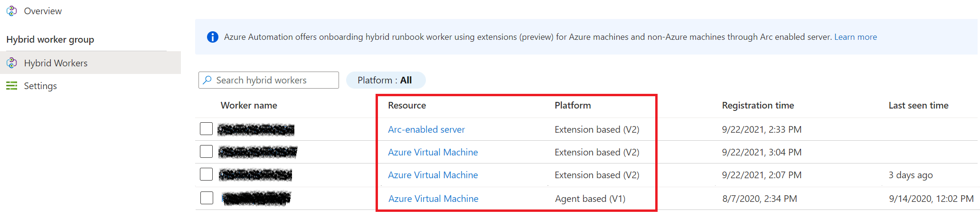
Task: Click the Last seen time column header
Action: point(918,105)
